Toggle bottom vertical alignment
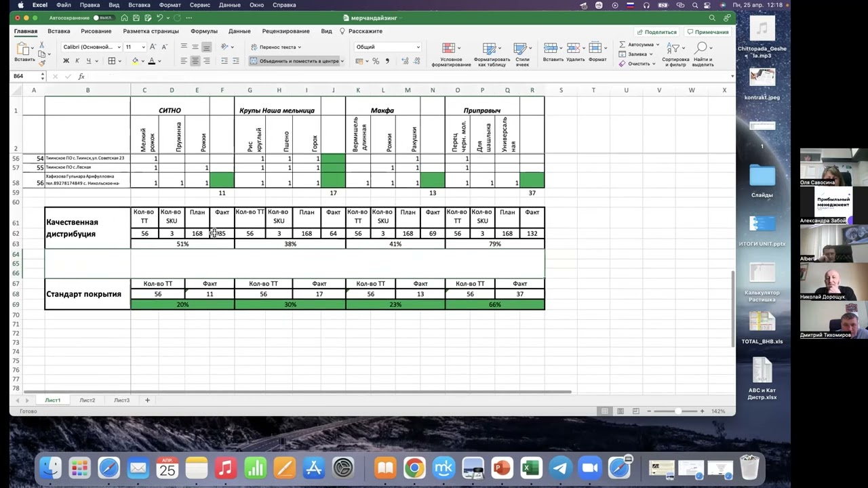This screenshot has width=868, height=488. pyautogui.click(x=206, y=47)
